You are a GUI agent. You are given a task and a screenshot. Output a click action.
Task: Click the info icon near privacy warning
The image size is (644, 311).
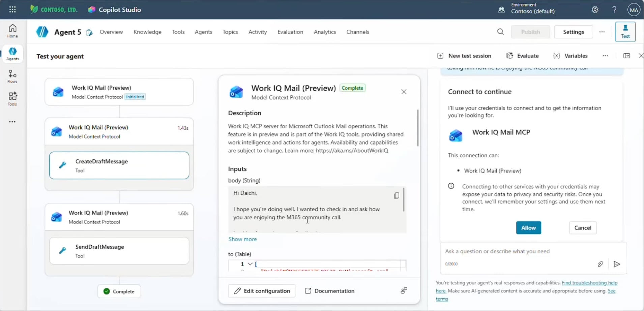pos(451,186)
